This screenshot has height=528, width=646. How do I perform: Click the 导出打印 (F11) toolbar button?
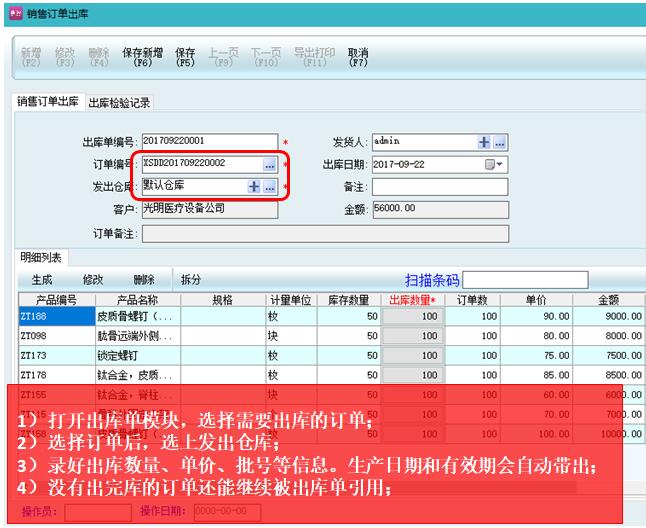click(x=314, y=57)
